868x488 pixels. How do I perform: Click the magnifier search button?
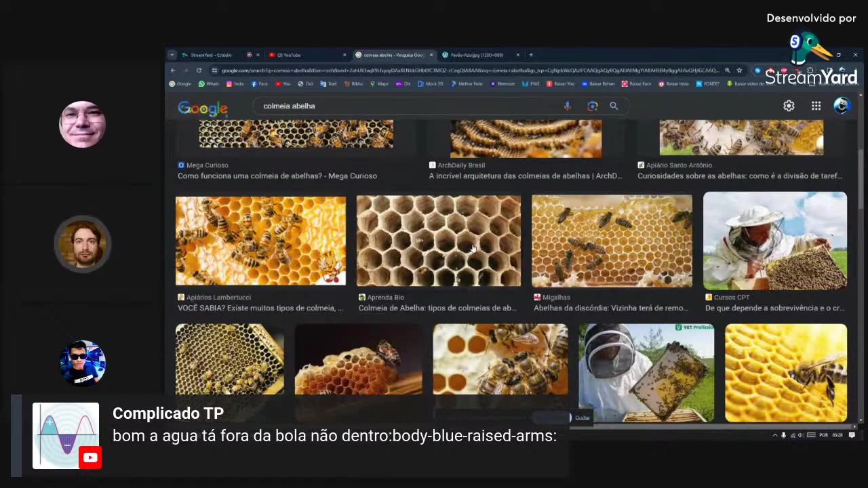614,106
